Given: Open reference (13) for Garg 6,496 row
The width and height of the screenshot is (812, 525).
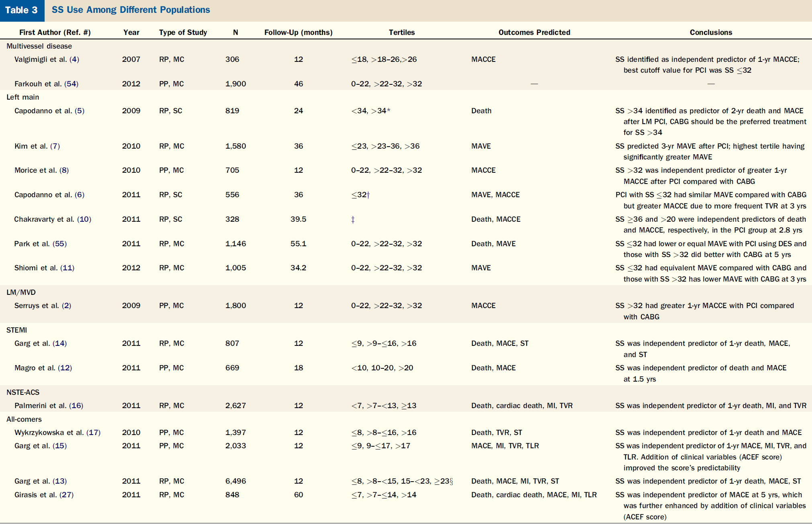Looking at the screenshot, I should click(x=60, y=481).
